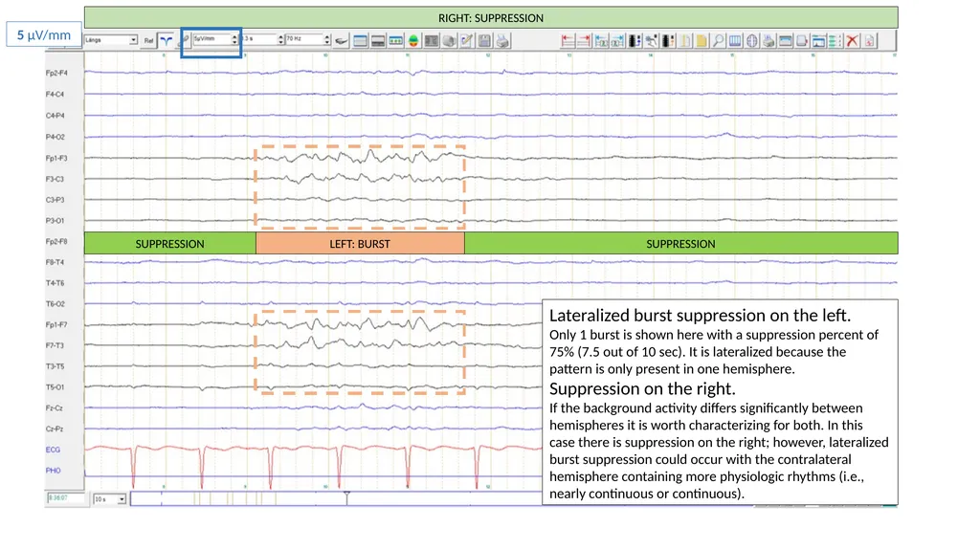Image resolution: width=980 pixels, height=550 pixels.
Task: Click the first black filmstrip icon
Action: click(x=635, y=41)
